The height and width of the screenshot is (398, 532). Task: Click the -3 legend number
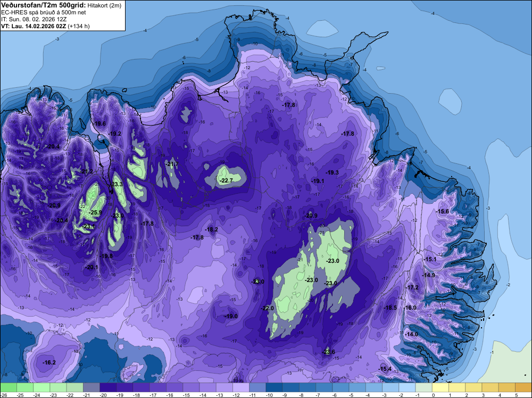pos(385,395)
